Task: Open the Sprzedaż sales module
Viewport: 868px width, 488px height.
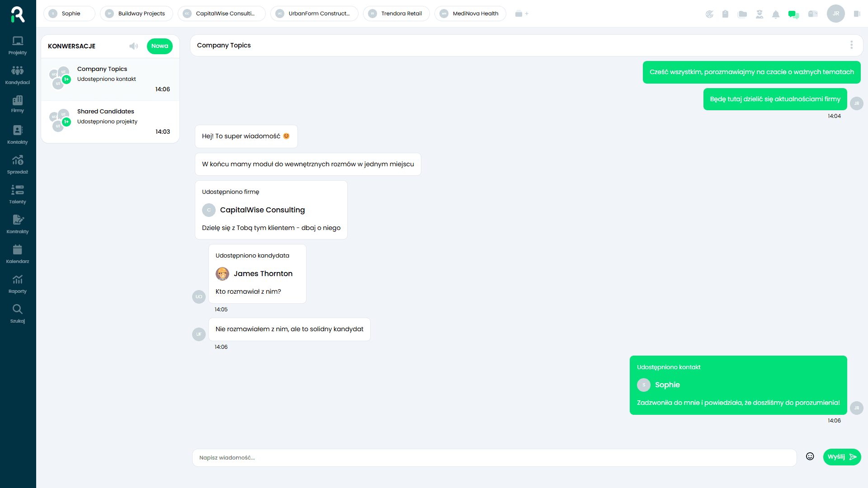Action: 18,164
